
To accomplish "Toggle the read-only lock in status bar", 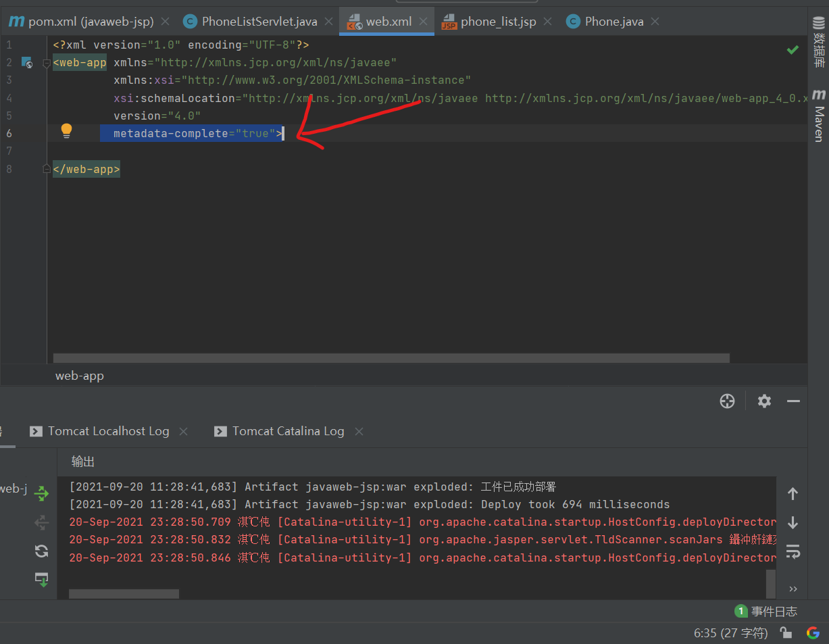I will pyautogui.click(x=785, y=633).
